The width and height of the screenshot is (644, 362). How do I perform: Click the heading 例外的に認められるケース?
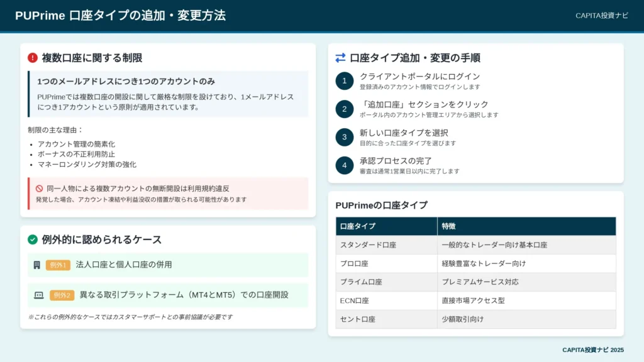[101, 239]
